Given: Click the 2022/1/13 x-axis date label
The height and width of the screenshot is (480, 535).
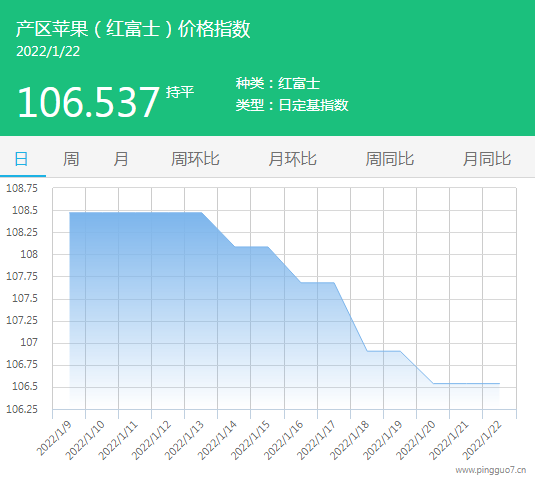Looking at the screenshot, I should [x=185, y=440].
